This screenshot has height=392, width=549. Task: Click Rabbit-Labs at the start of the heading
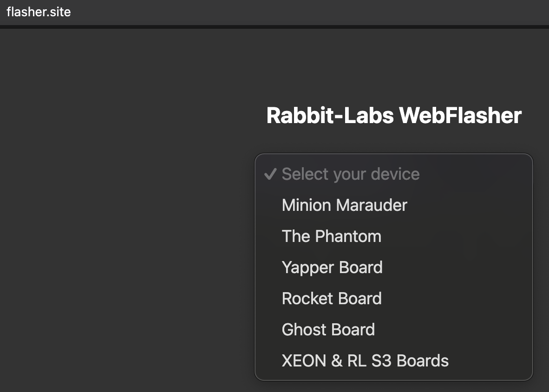point(330,115)
